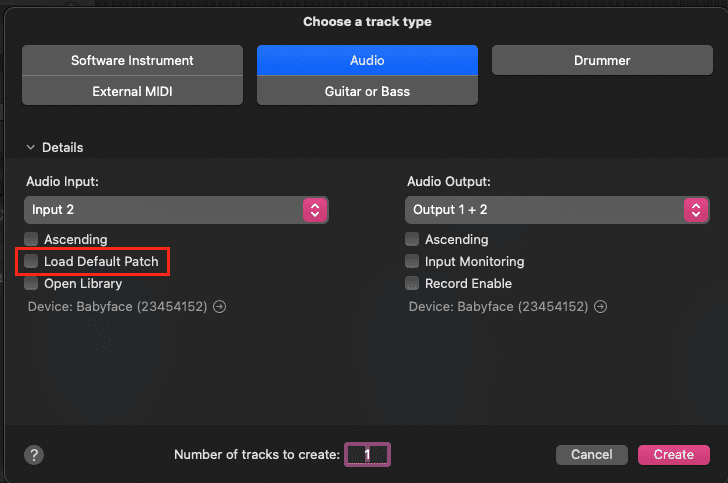Image resolution: width=728 pixels, height=483 pixels.
Task: Pick the External MIDI track type
Action: (132, 91)
